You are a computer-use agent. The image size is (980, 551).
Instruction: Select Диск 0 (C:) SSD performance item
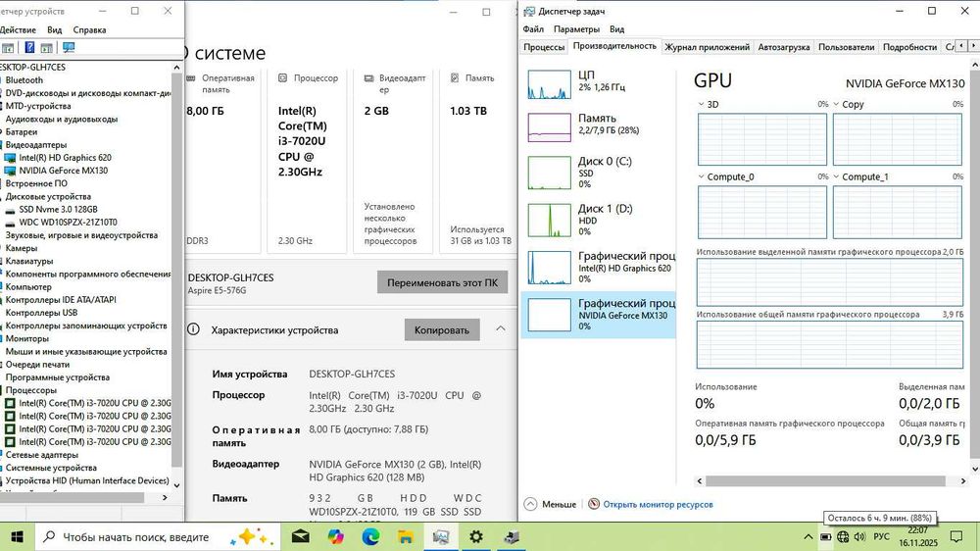pos(599,172)
